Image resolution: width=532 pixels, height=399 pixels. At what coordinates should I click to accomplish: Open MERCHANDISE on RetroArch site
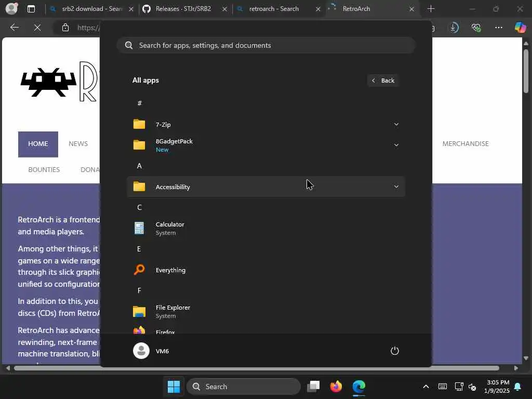tap(465, 144)
